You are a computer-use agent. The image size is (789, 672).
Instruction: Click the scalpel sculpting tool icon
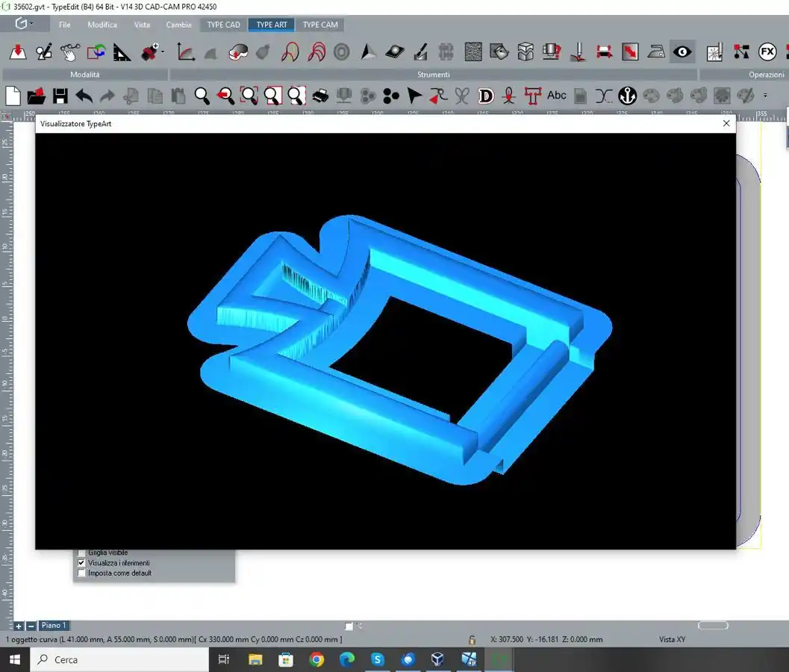coord(421,52)
